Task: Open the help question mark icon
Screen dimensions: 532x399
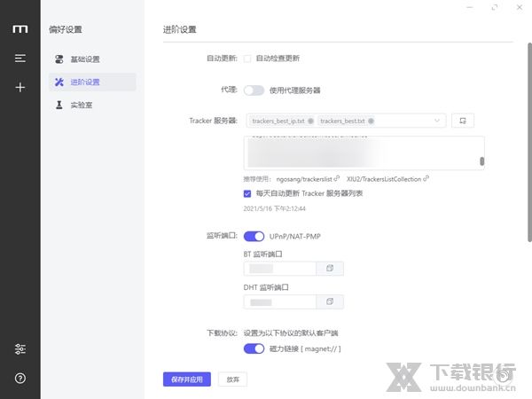Action: (x=20, y=378)
